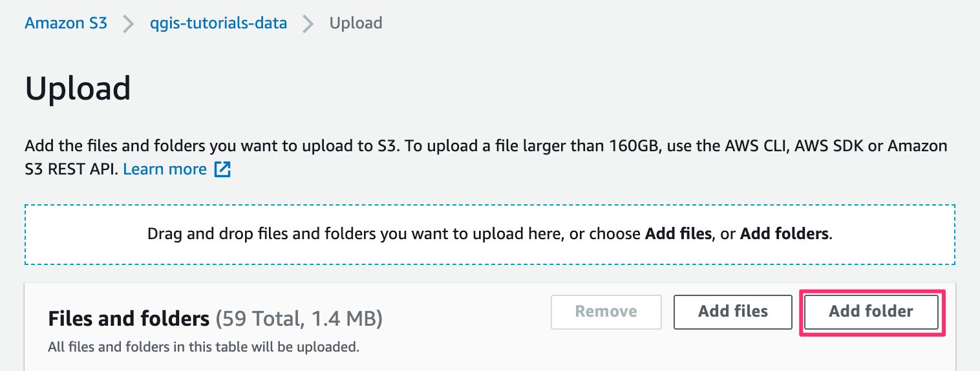Click chevron after Amazon S3 breadcrumb
Image resolution: width=980 pixels, height=371 pixels.
click(129, 24)
